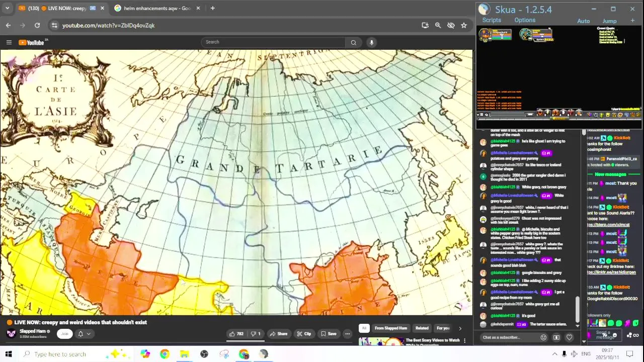Switch to helm enhancements aqw tab
The height and width of the screenshot is (362, 644).
(x=156, y=8)
